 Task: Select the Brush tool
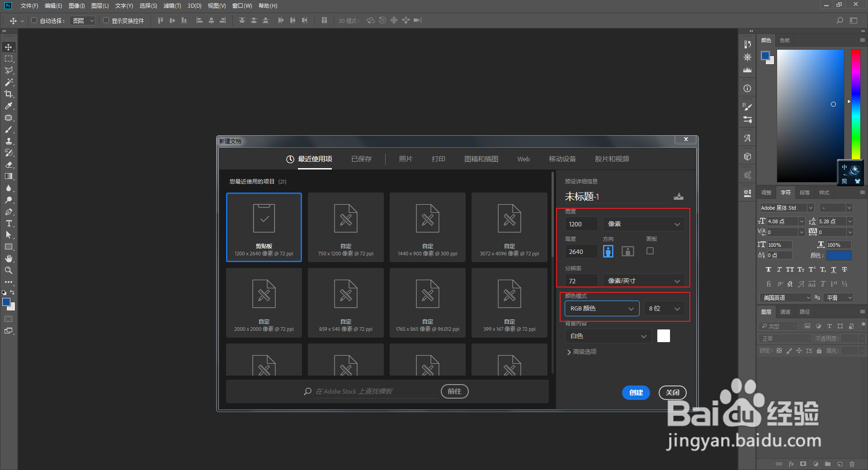[x=9, y=129]
